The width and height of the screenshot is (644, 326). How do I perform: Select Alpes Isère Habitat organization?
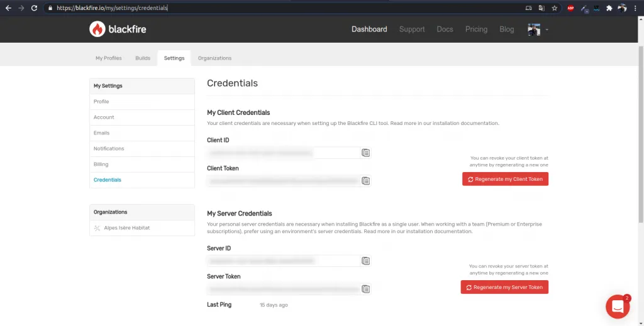point(126,228)
